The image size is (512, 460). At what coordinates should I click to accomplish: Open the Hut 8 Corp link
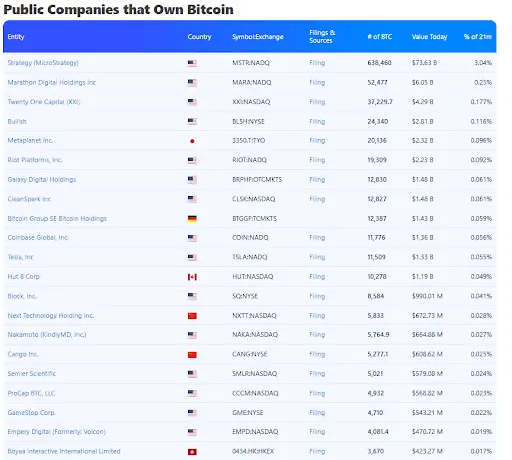[24, 276]
